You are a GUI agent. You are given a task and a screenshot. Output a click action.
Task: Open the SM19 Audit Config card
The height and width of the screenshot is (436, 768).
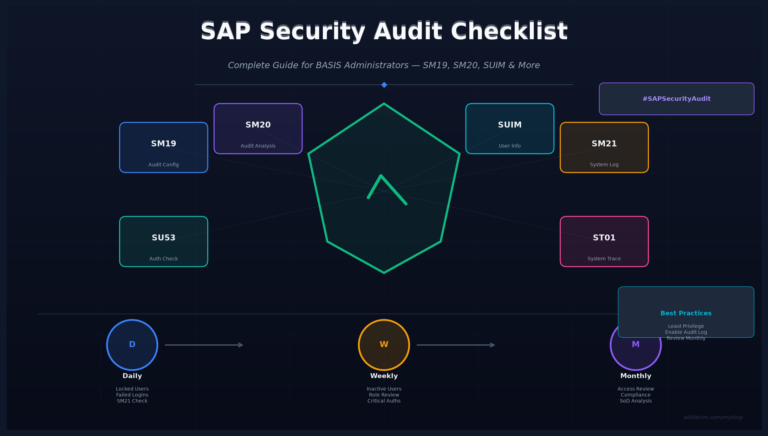[x=164, y=147]
